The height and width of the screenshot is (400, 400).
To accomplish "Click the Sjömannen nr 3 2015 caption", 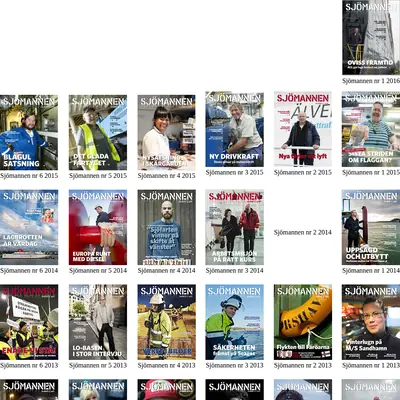I will click(235, 172).
